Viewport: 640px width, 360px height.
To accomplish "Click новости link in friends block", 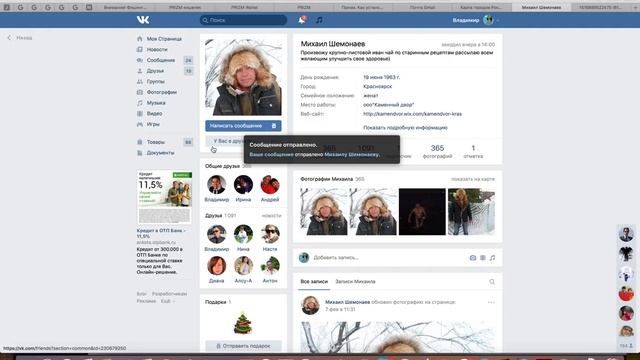I will point(271,216).
